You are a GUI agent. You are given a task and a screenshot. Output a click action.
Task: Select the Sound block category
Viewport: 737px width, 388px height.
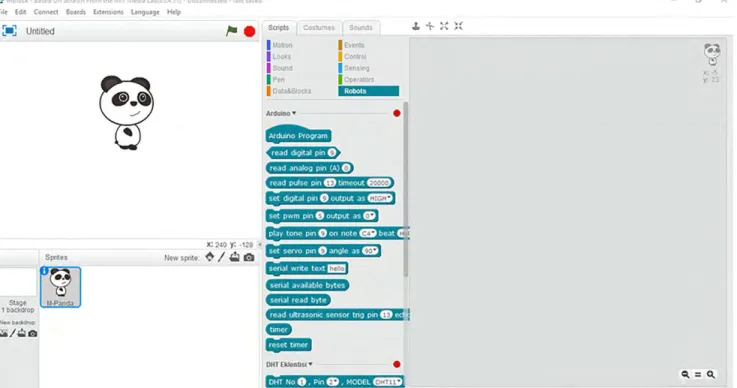coord(282,68)
